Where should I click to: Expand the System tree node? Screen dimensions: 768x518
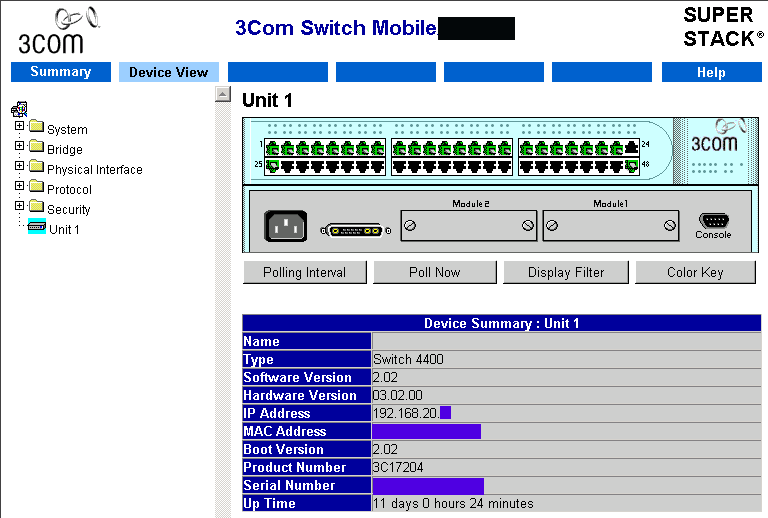click(x=19, y=126)
